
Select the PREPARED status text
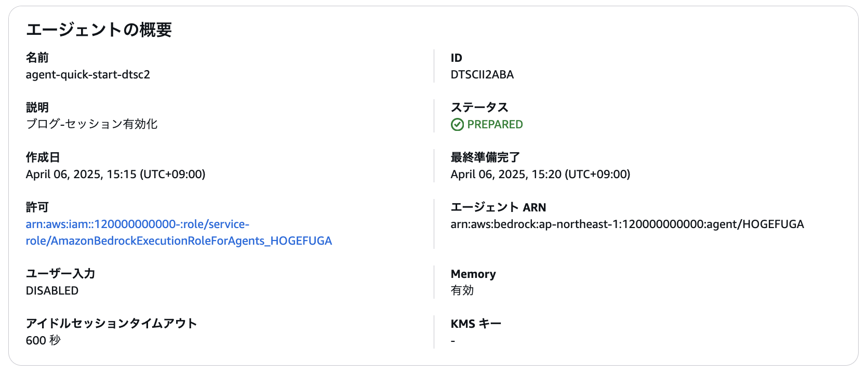pyautogui.click(x=495, y=125)
